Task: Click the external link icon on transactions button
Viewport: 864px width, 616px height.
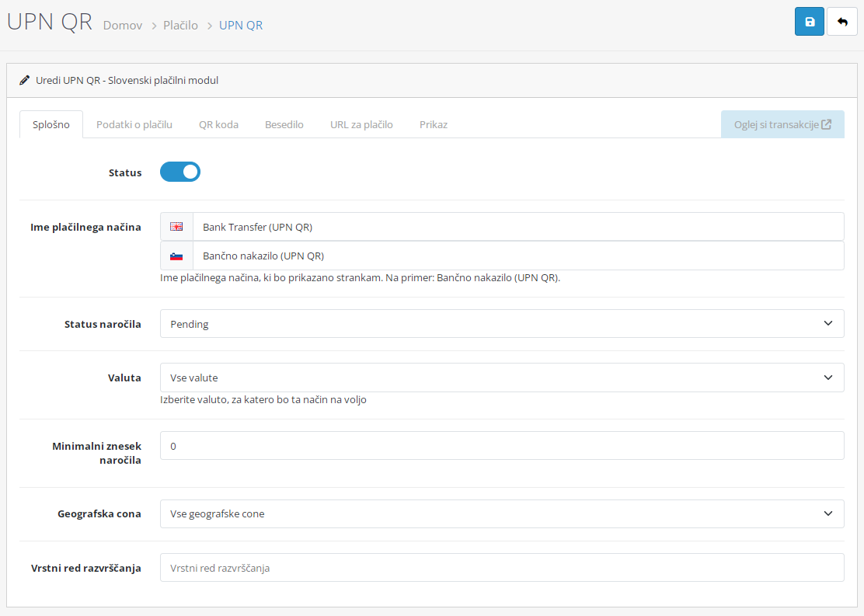Action: click(x=827, y=124)
